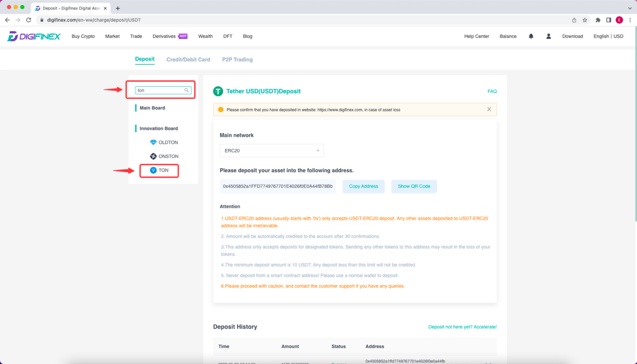Click the Address column header
637x364 pixels.
(x=375, y=346)
